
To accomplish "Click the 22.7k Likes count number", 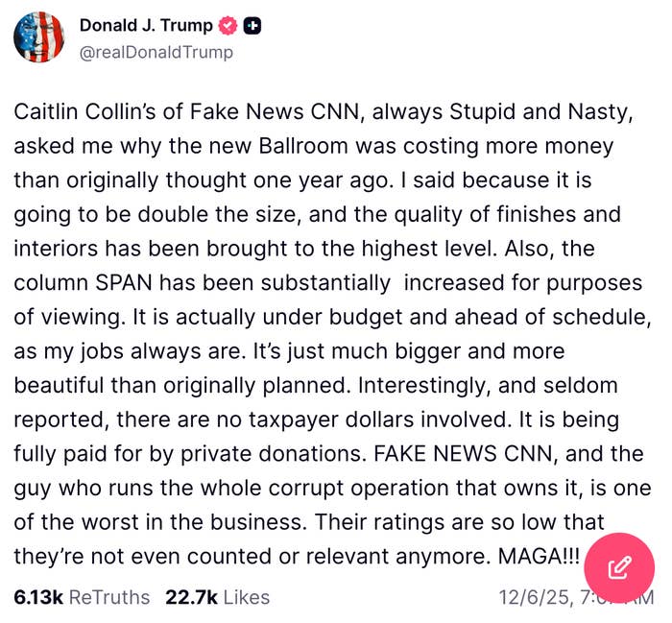I will pyautogui.click(x=191, y=597).
